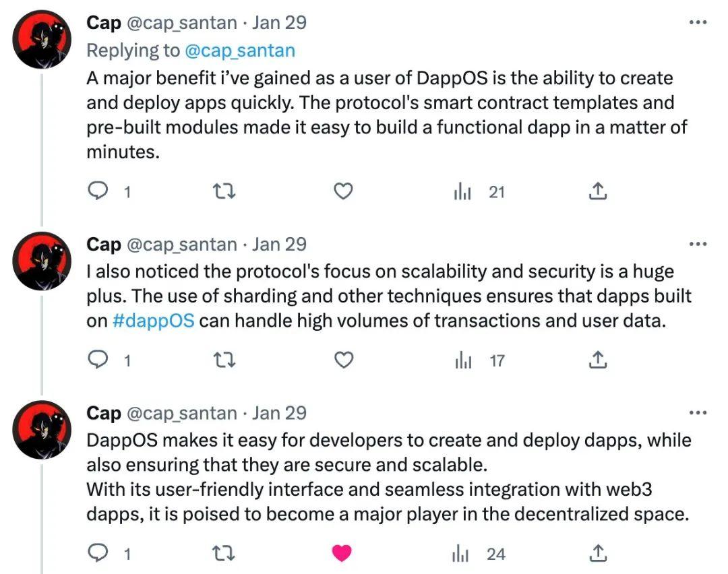
Task: View analytics showing 17 views
Action: [462, 361]
